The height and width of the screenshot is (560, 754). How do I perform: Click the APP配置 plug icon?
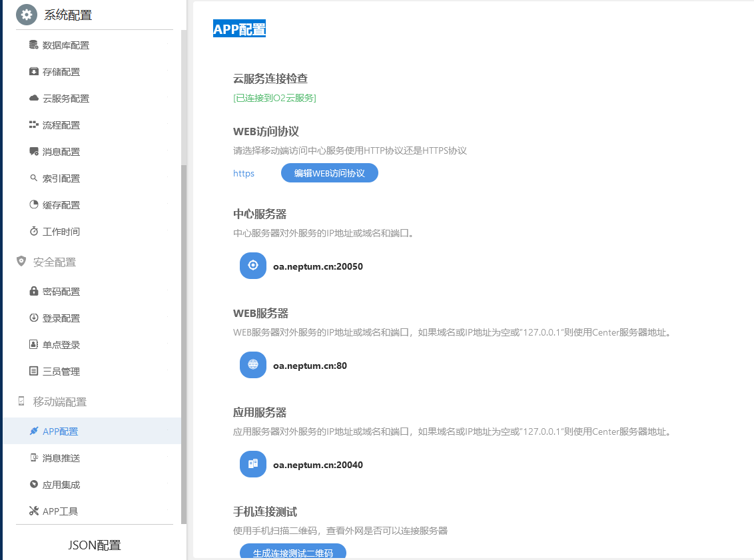[x=34, y=431]
